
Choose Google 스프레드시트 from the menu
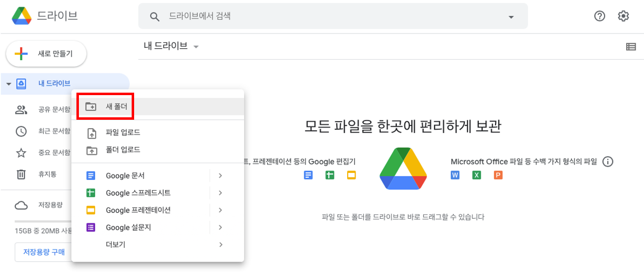[x=158, y=193]
